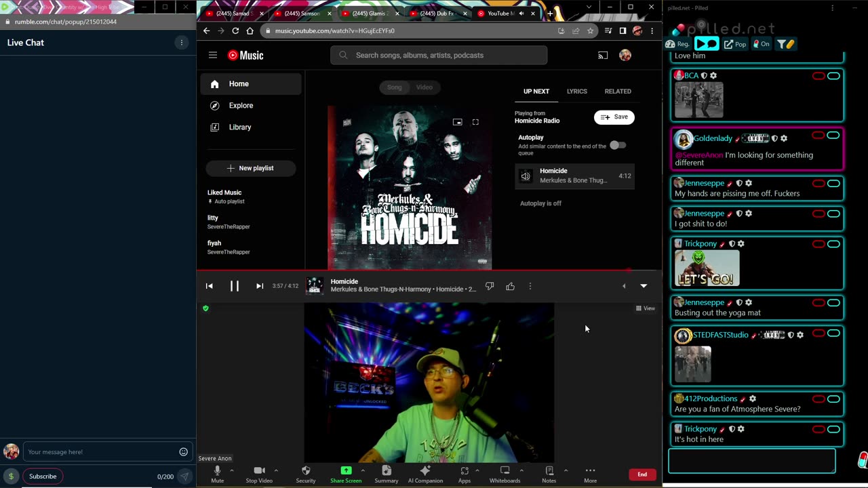Screen dimensions: 868x488
Task: Switch to the RELATED tab
Action: tap(618, 91)
